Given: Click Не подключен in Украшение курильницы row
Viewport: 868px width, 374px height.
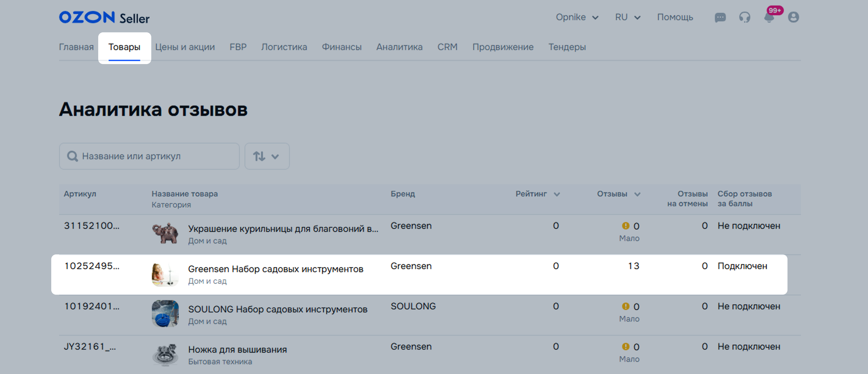Looking at the screenshot, I should click(749, 226).
